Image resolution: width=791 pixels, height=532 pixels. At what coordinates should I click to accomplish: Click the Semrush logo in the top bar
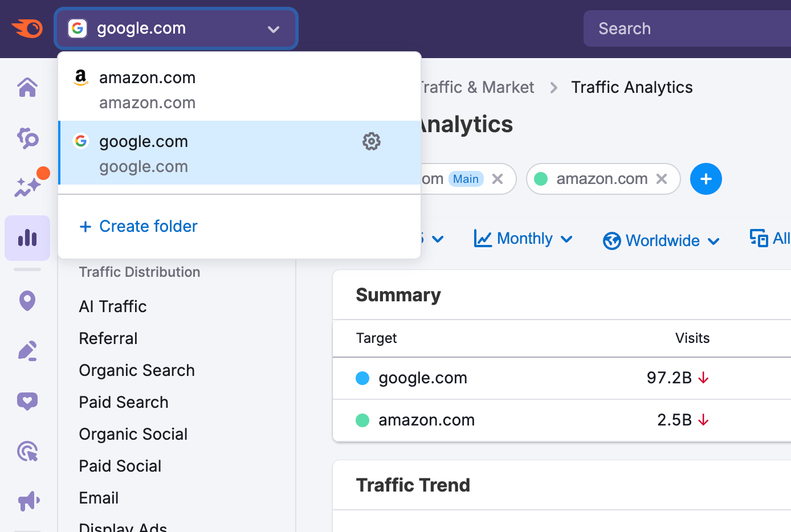coord(27,28)
